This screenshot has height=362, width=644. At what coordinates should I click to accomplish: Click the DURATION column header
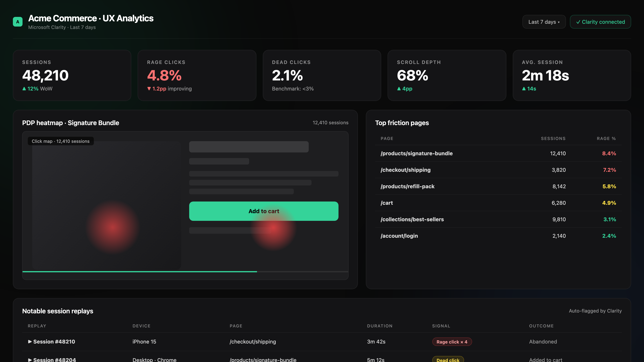click(x=380, y=326)
